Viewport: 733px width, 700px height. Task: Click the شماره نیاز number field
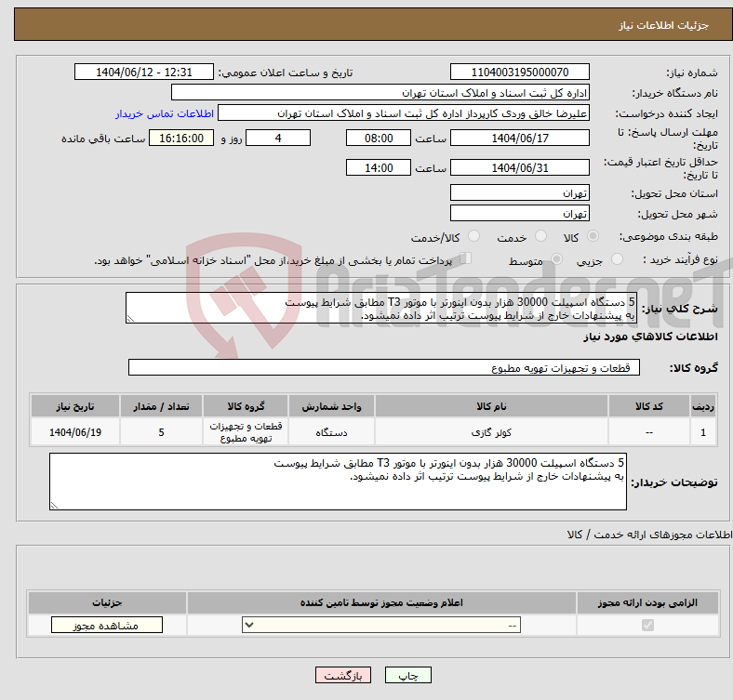[x=519, y=73]
